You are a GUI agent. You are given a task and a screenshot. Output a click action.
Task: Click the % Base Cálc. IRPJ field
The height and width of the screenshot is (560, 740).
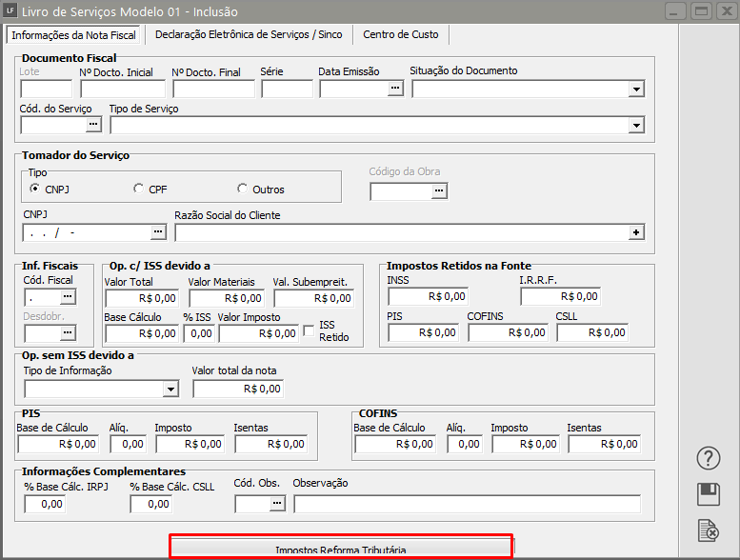46,504
